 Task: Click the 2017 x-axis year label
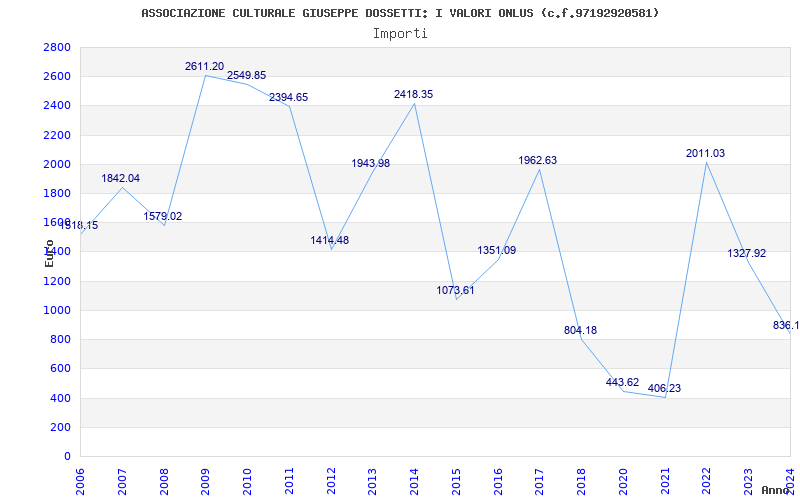[540, 481]
